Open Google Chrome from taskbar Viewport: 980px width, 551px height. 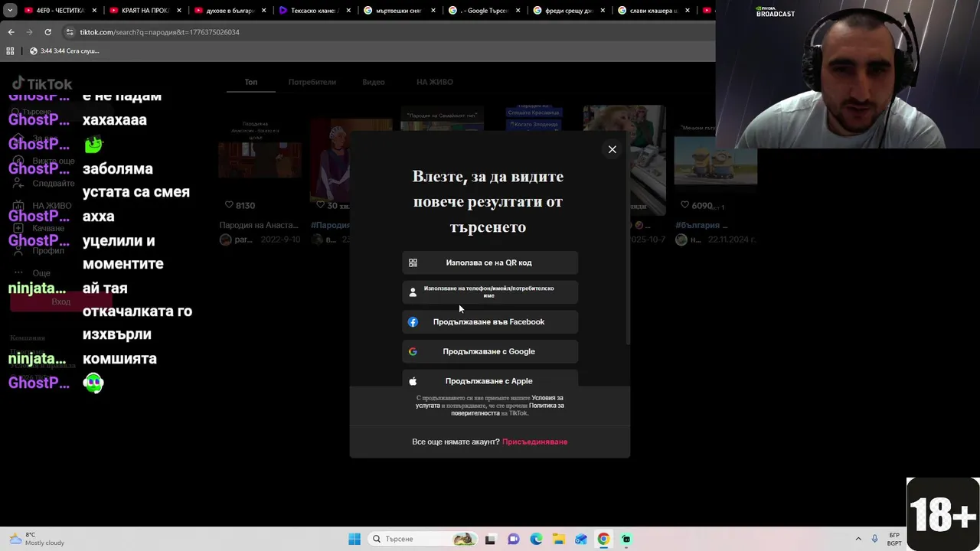tap(603, 539)
